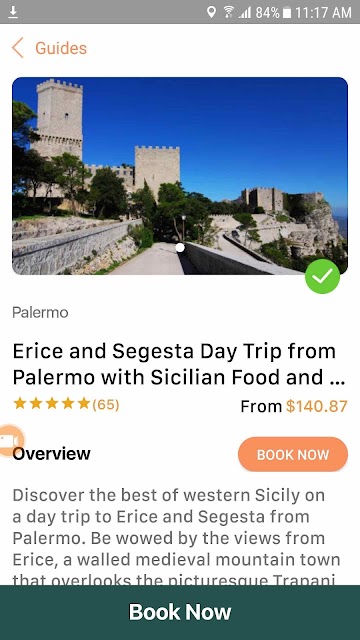Tap the orange BOOK NOW button

[293, 454]
